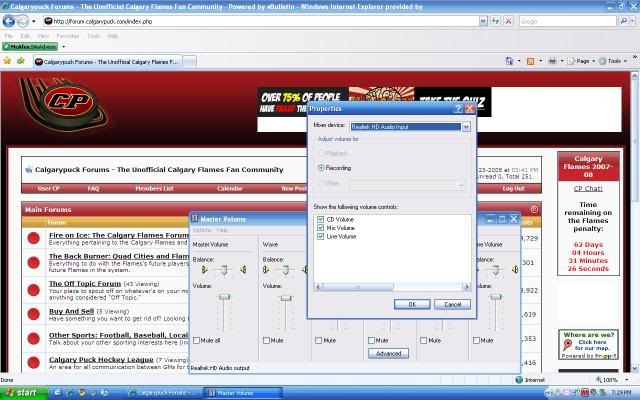
Task: Open the McAfee SiteAdvisor dropdown arrow
Action: 64,47
